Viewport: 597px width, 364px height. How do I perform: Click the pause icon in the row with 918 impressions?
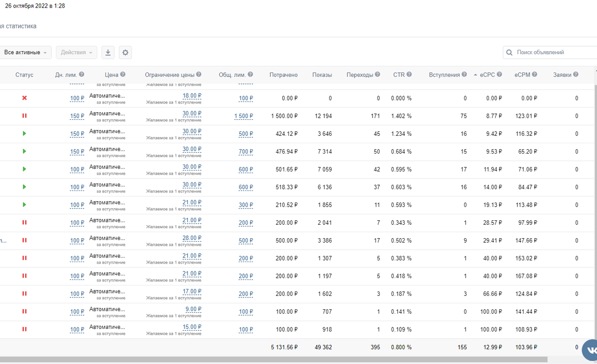click(24, 329)
